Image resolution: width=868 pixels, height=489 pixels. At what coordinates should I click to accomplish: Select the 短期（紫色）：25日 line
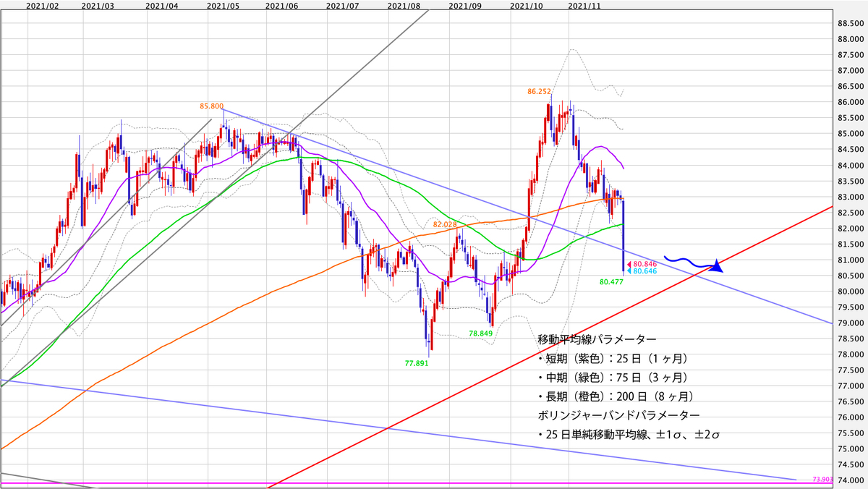pyautogui.click(x=612, y=358)
